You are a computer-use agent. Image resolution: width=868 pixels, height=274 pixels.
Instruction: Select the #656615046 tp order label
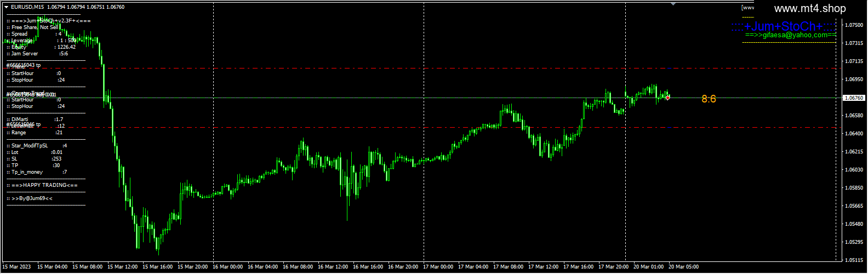tap(24, 124)
